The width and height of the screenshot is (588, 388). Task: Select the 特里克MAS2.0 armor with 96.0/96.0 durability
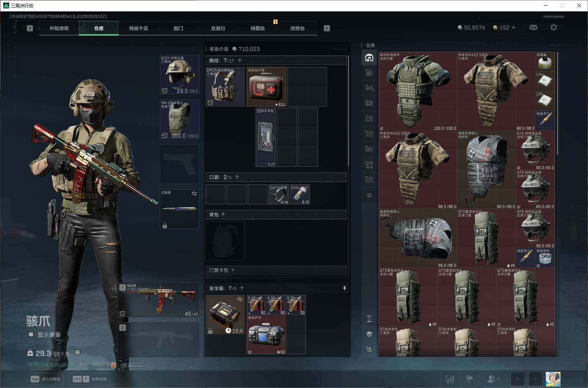click(418, 170)
